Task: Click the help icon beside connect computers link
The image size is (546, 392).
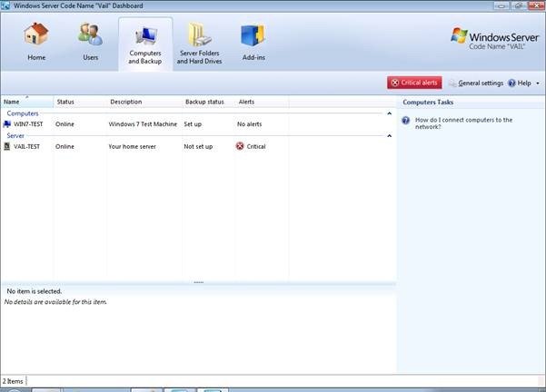Action: point(406,121)
